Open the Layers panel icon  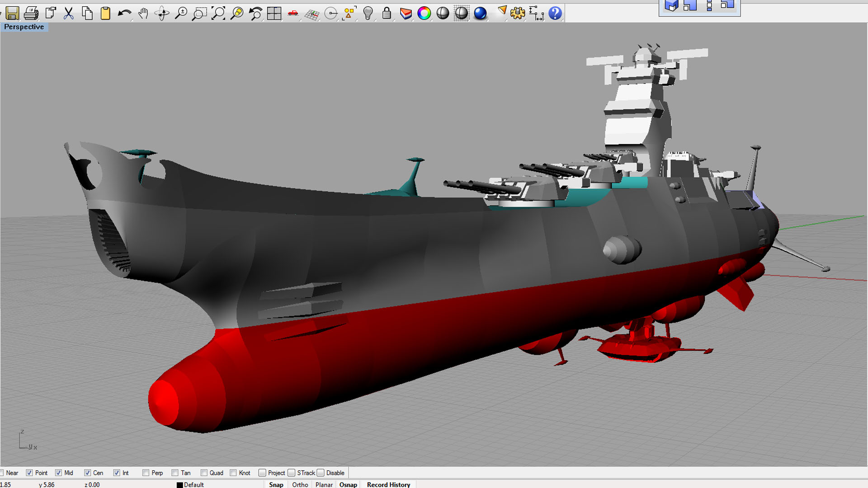(x=406, y=13)
